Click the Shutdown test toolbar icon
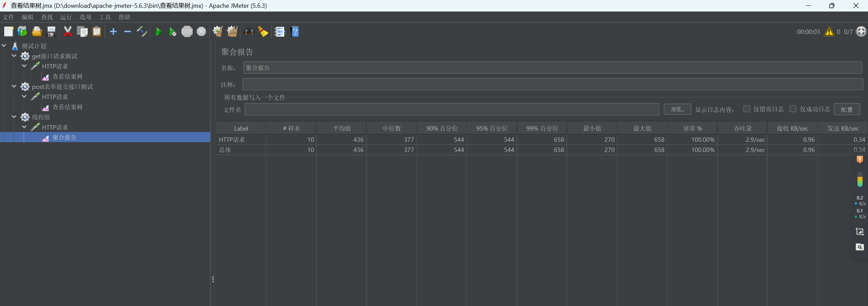Viewport: 868px width, 306px height. click(201, 32)
